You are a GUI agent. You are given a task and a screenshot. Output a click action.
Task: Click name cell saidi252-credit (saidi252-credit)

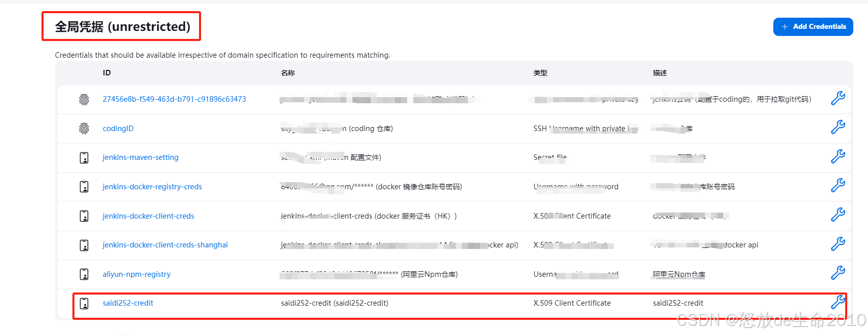(335, 303)
